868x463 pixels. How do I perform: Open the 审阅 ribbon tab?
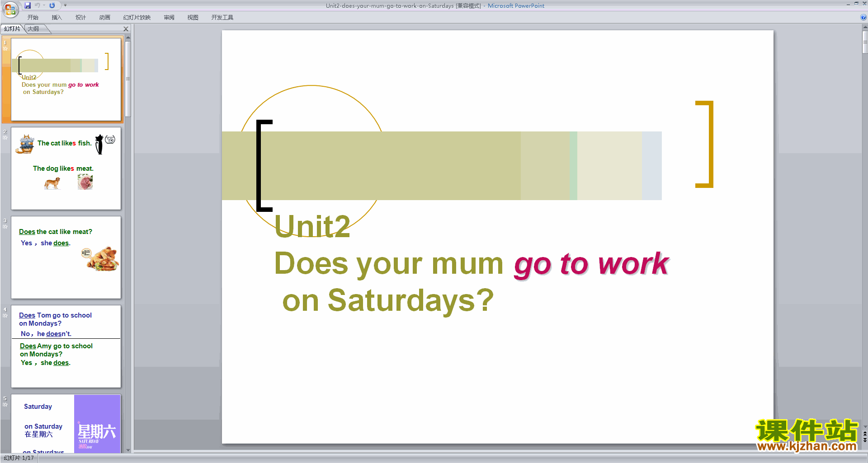click(x=169, y=18)
